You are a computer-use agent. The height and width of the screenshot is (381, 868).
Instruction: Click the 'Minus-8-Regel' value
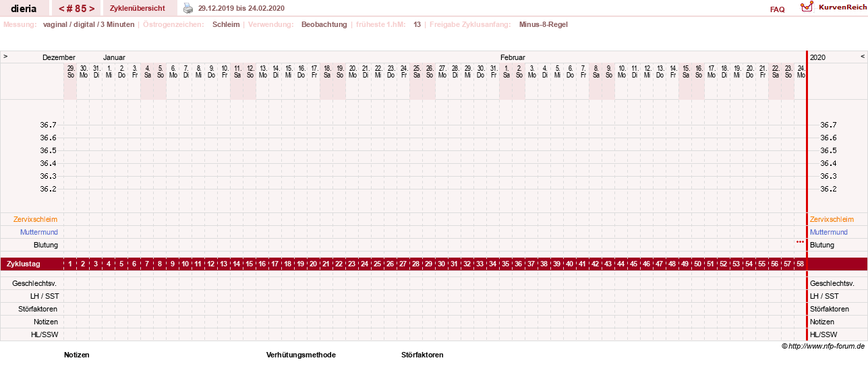[x=544, y=24]
